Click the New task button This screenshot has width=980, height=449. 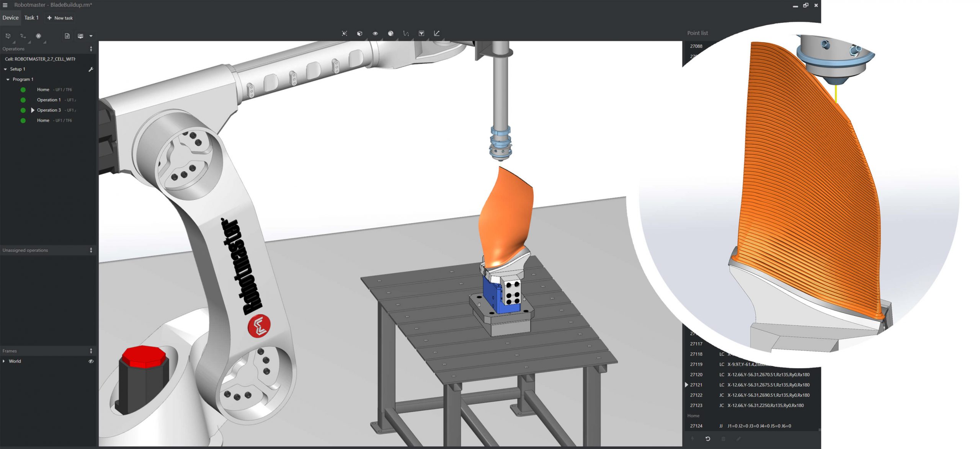[x=60, y=18]
